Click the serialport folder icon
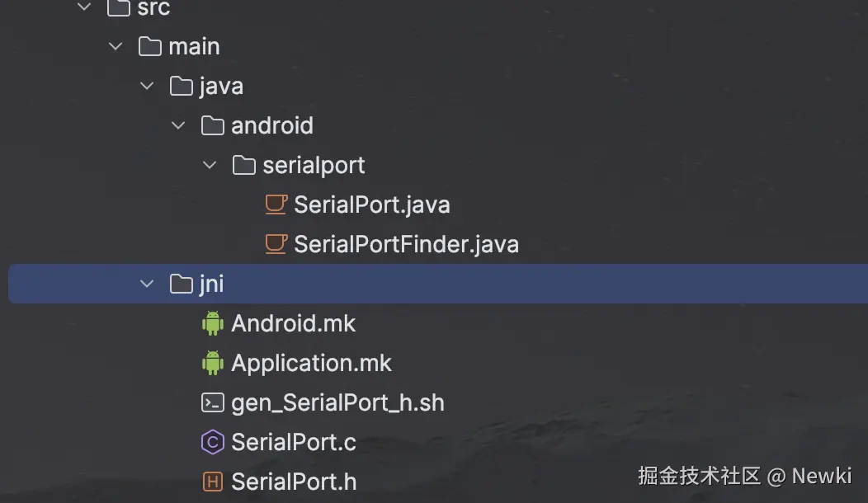868x503 pixels. 244,165
